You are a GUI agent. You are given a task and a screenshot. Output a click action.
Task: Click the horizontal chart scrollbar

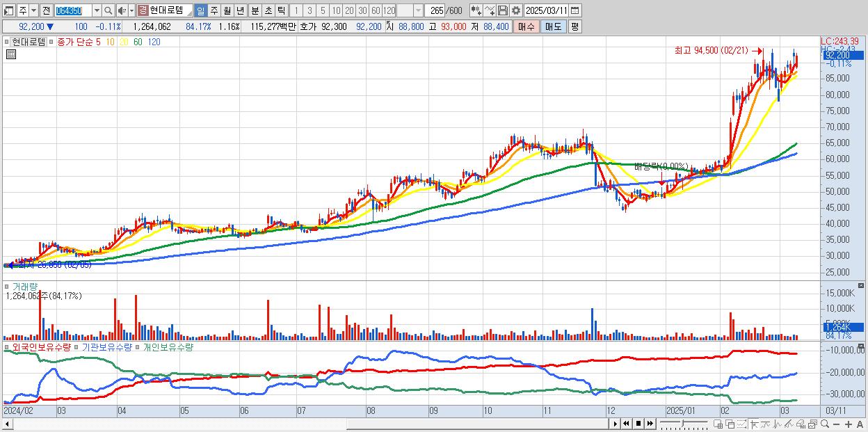(306, 424)
